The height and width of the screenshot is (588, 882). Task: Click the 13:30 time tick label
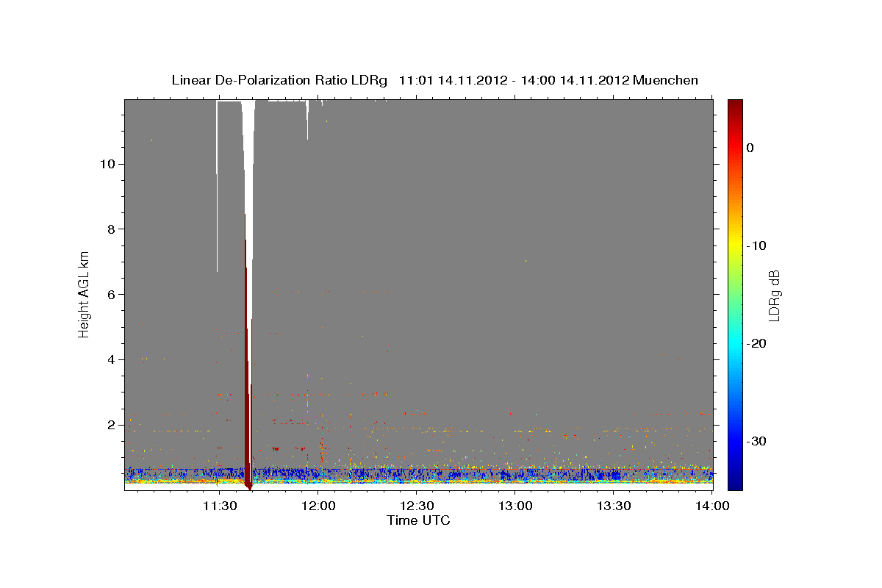(614, 506)
